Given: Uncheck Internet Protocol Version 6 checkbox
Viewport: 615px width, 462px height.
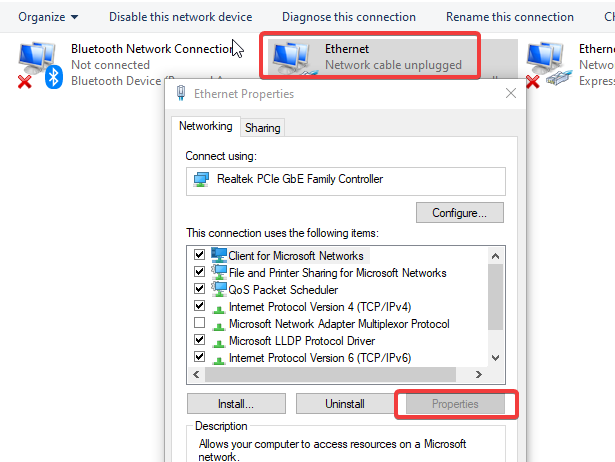Looking at the screenshot, I should 199,357.
